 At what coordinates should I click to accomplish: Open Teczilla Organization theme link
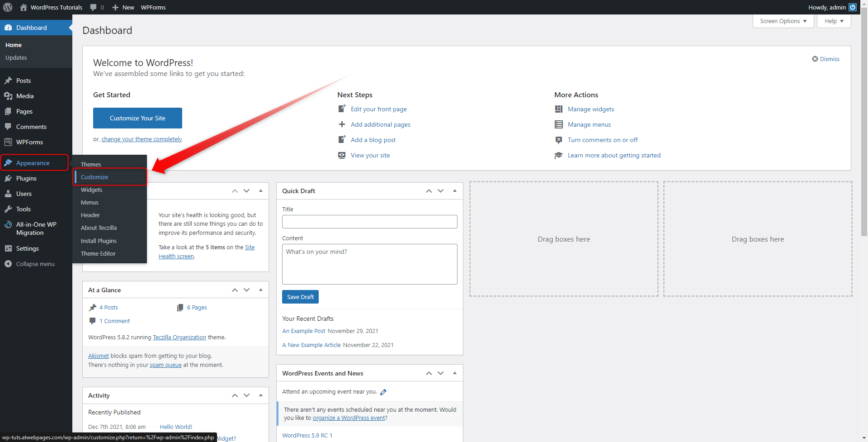click(x=179, y=337)
